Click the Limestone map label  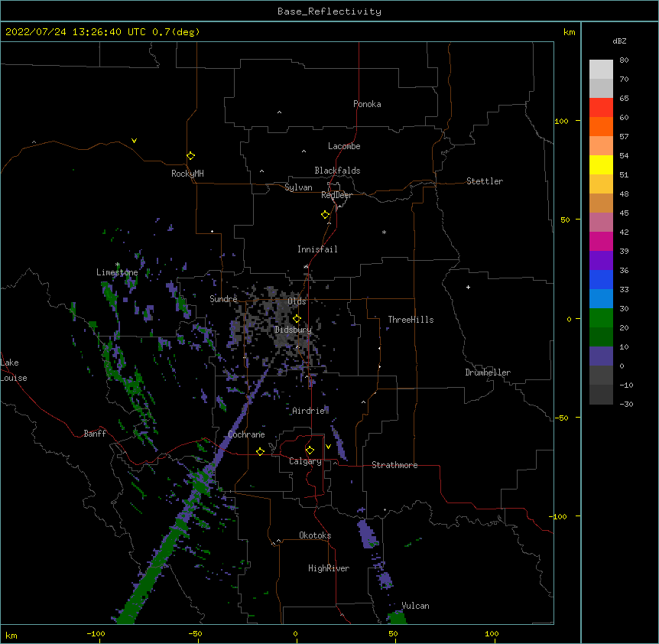click(x=117, y=272)
